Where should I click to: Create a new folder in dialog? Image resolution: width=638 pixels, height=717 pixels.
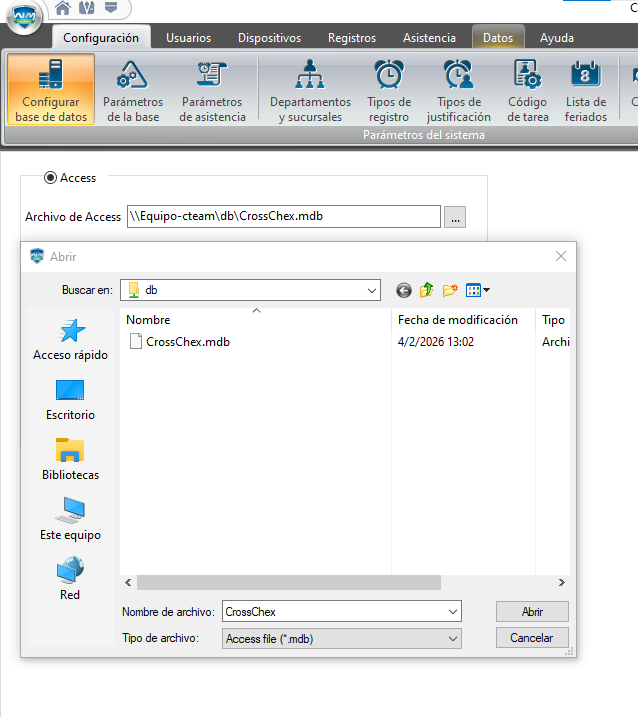[450, 290]
